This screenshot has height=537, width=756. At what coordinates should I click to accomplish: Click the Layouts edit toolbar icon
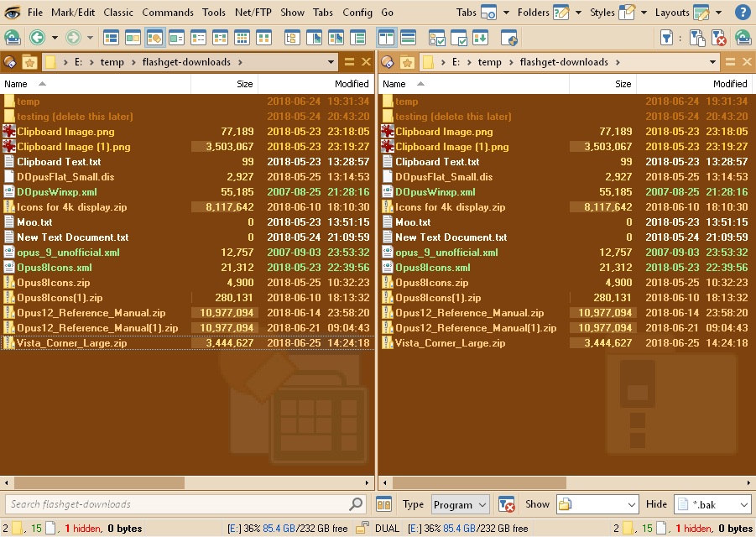point(701,12)
